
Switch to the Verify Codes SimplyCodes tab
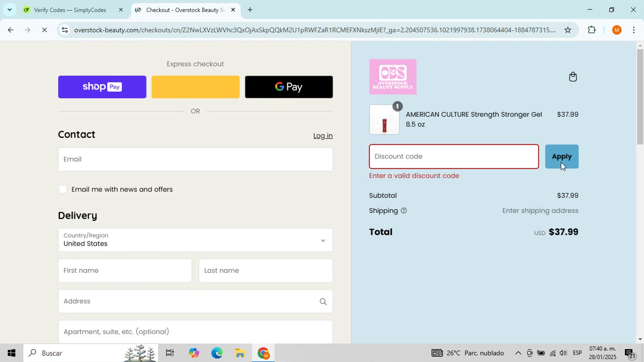pos(73,10)
